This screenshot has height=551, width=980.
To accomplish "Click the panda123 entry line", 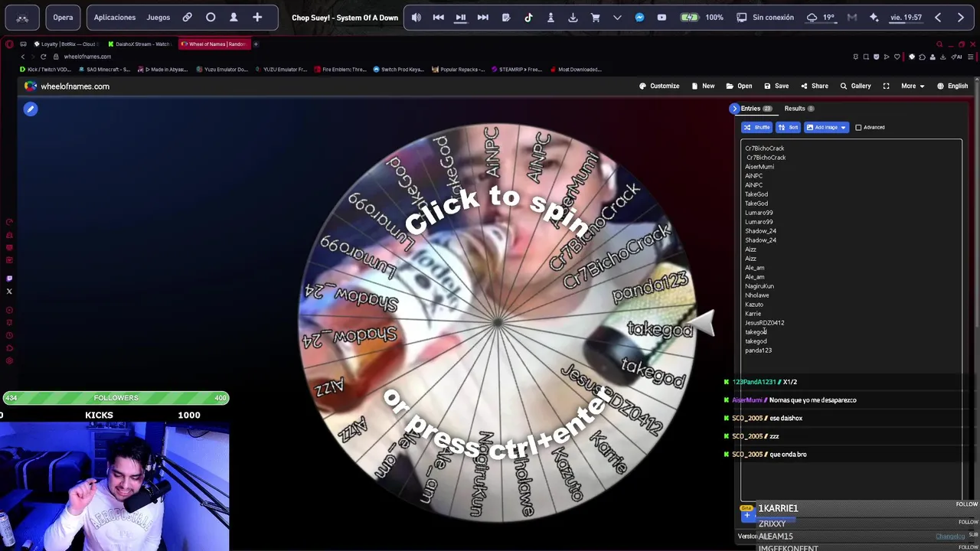I will 758,350.
